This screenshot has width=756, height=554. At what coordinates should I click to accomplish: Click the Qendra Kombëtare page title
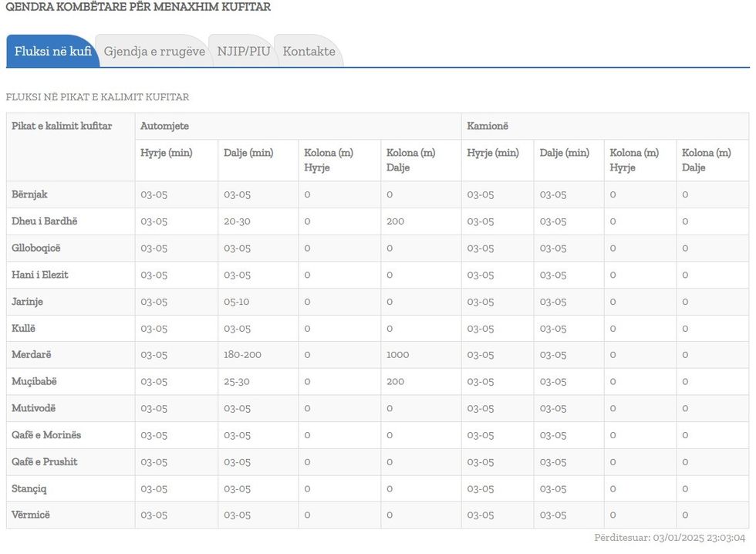[x=138, y=7]
